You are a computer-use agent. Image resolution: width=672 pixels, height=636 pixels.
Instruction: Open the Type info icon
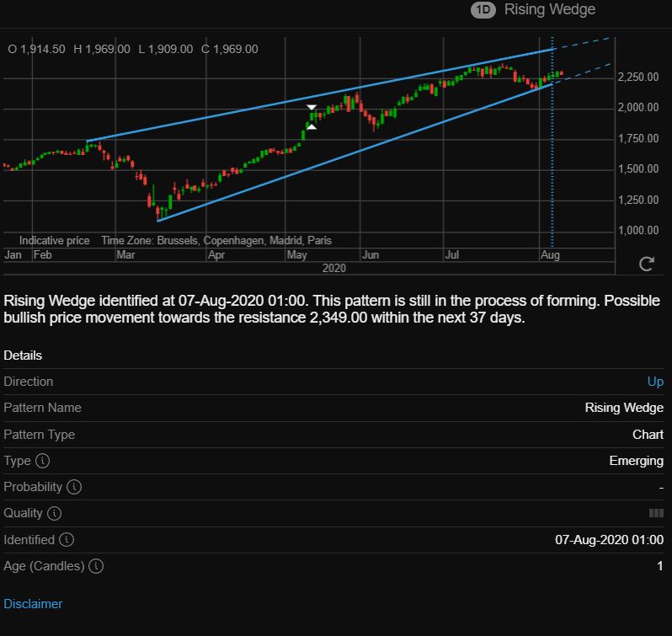(x=42, y=461)
